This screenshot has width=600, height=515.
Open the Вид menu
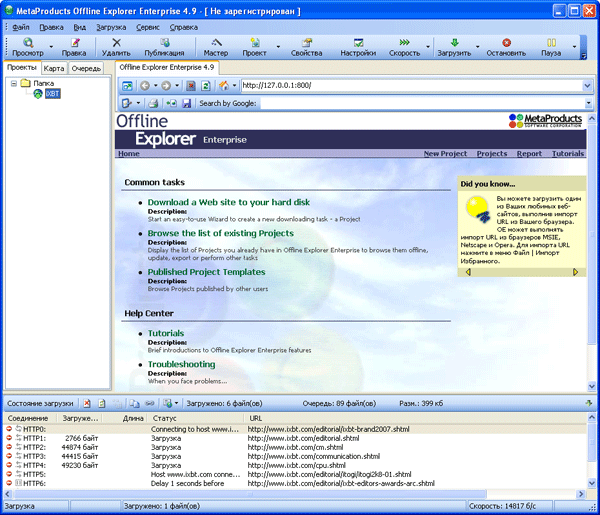click(80, 27)
